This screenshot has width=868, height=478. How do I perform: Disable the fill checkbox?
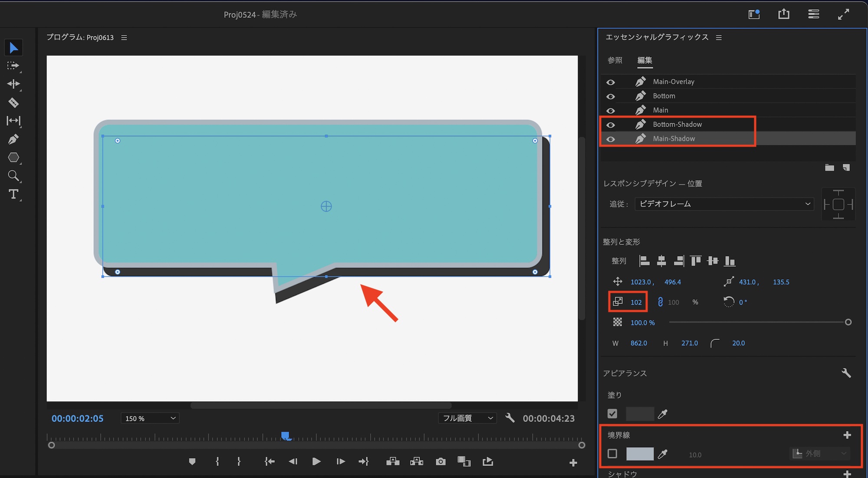612,414
